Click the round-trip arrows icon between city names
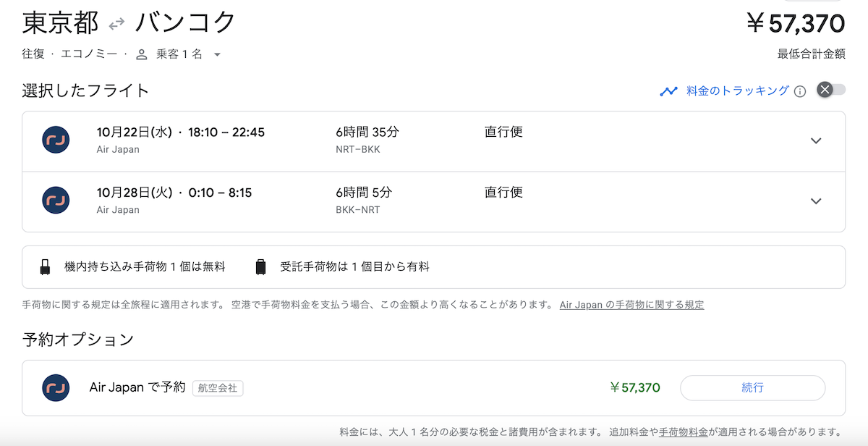 [x=116, y=25]
